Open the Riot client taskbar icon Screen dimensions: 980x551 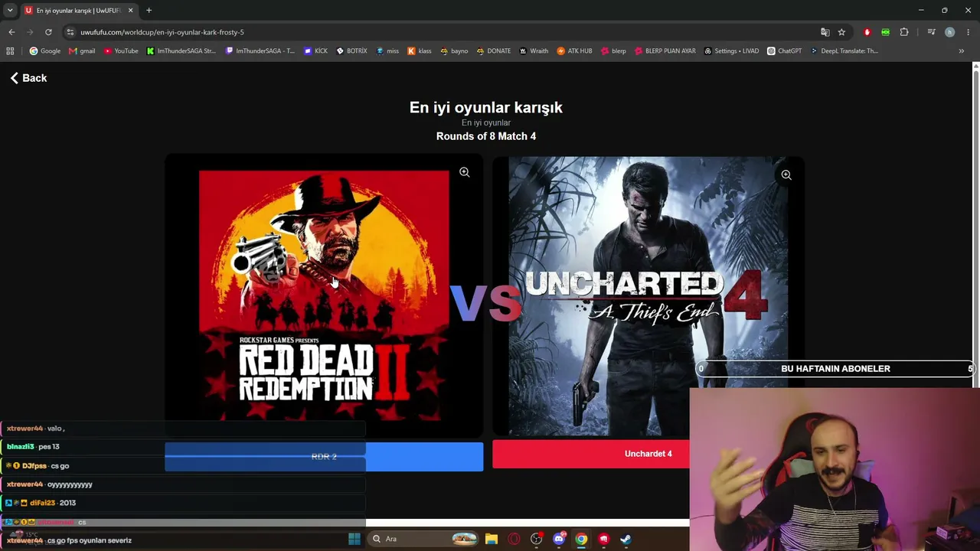click(603, 539)
